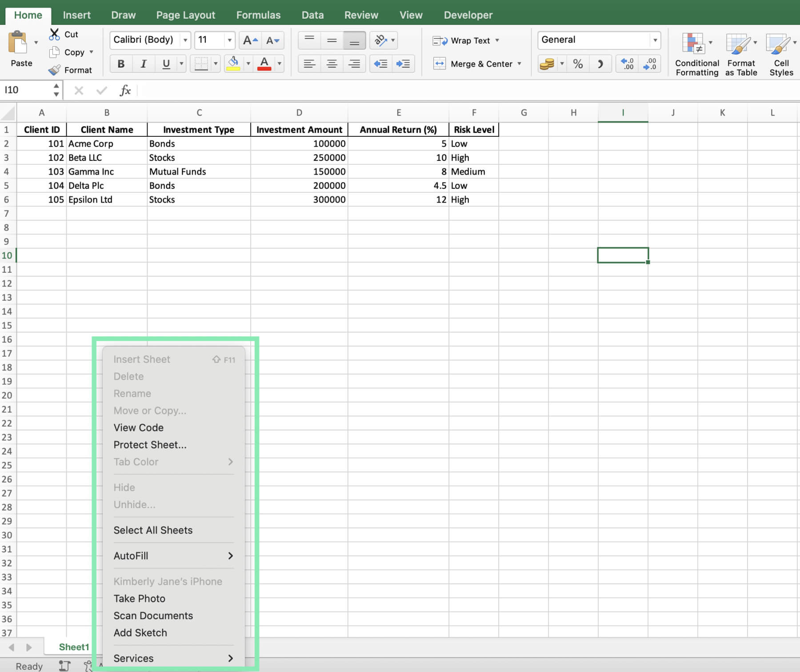Switch to the Developer tab
The height and width of the screenshot is (672, 800).
pos(468,15)
